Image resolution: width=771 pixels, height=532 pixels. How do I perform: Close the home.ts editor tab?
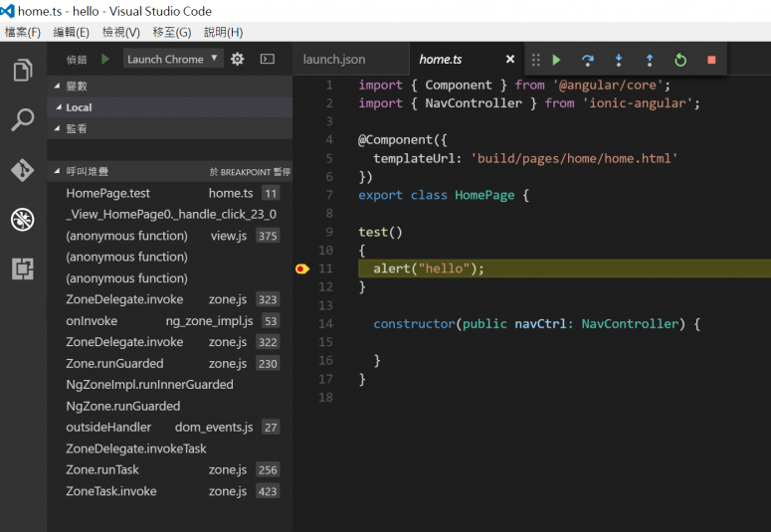[510, 60]
